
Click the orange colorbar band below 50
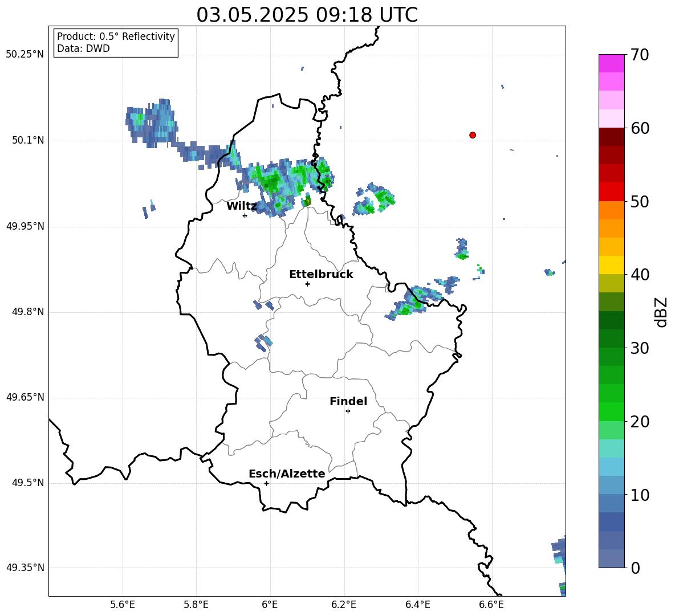611,210
